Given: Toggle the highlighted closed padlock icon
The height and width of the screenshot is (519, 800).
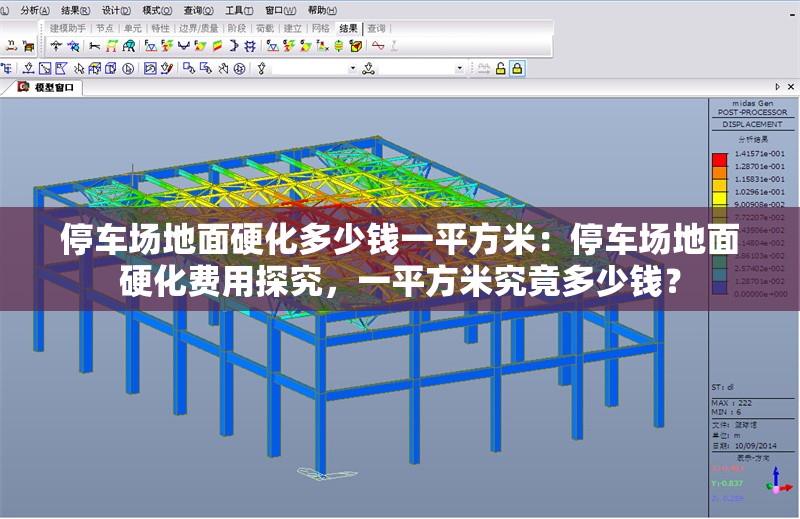Looking at the screenshot, I should (x=517, y=68).
